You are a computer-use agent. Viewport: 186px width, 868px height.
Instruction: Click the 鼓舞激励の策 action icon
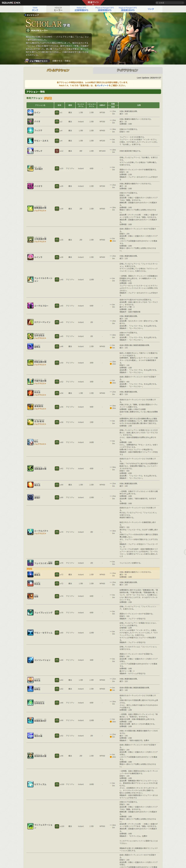click(30, 209)
